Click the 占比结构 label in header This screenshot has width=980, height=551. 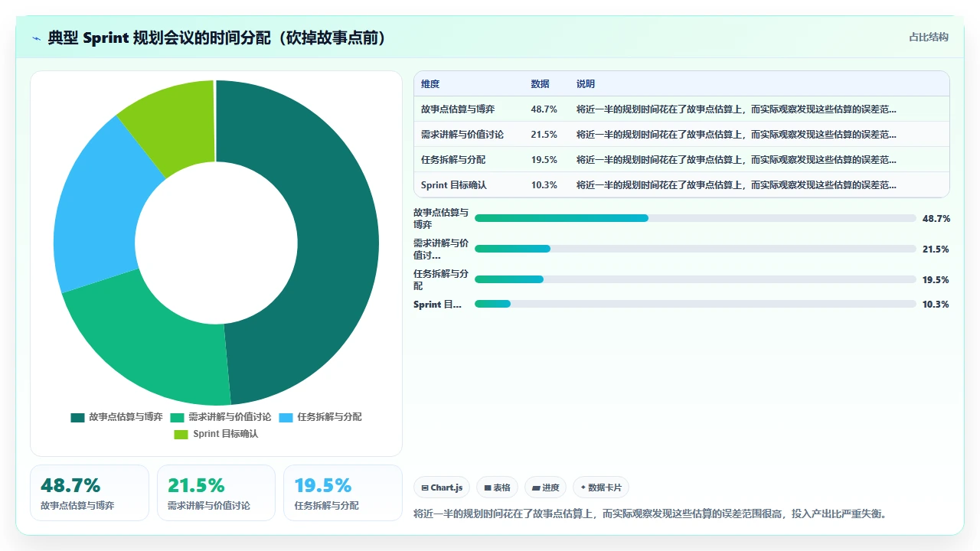pos(929,37)
